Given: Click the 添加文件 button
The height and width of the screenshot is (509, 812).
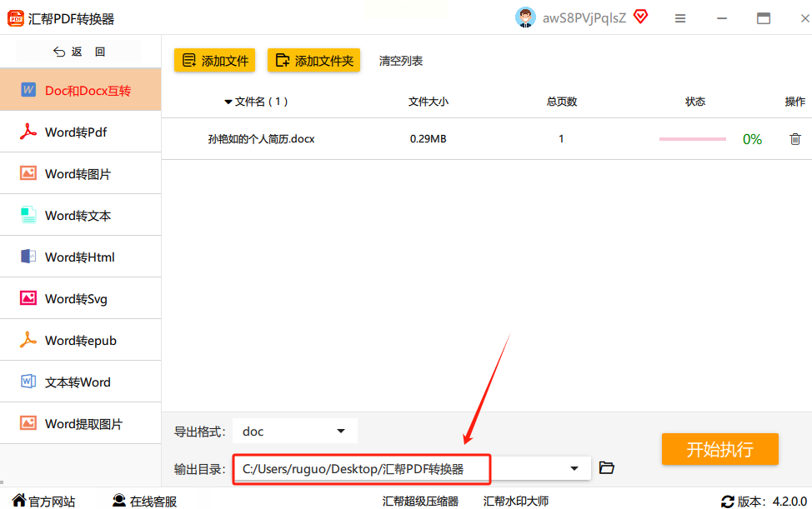Looking at the screenshot, I should click(215, 61).
